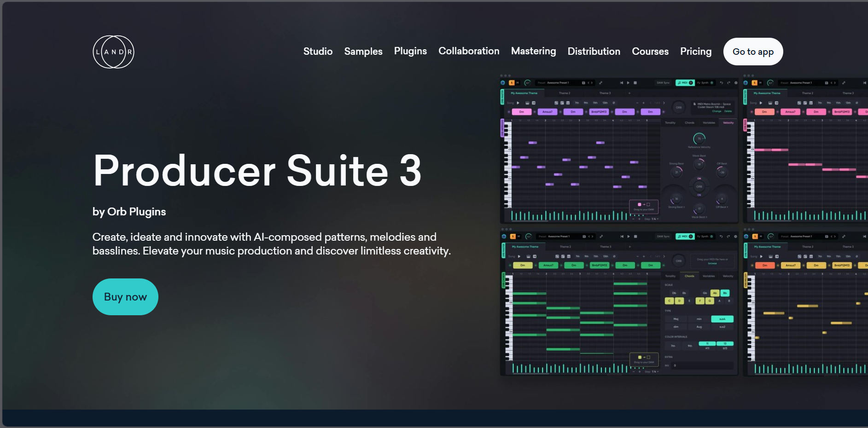
Task: Open the Variables tab in Orb Arpeggio
Action: (709, 123)
